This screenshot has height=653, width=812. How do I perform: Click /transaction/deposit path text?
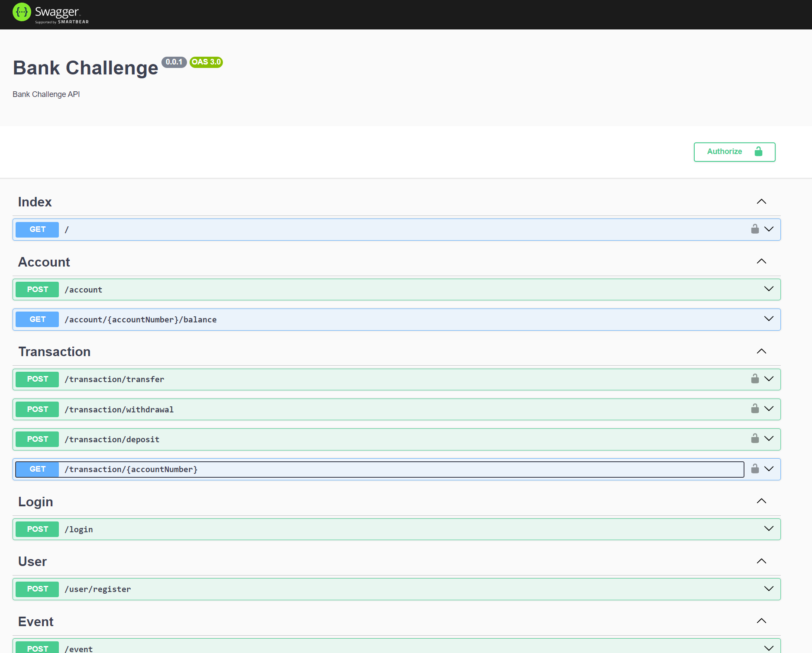[112, 439]
